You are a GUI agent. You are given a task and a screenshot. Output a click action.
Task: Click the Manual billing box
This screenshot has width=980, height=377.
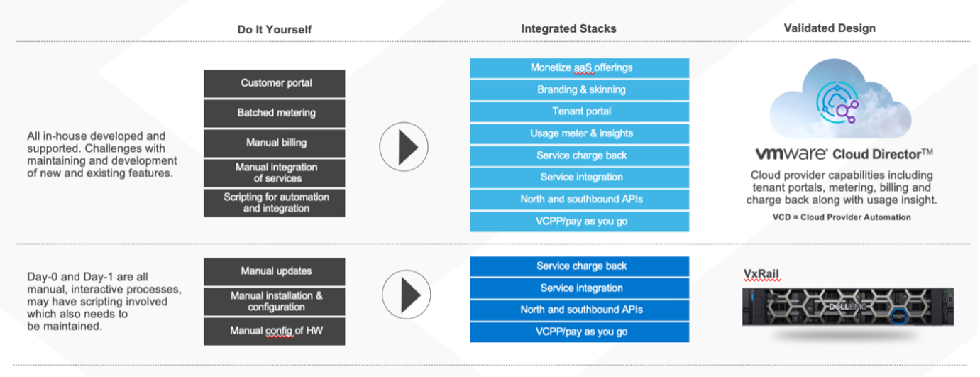click(x=275, y=143)
